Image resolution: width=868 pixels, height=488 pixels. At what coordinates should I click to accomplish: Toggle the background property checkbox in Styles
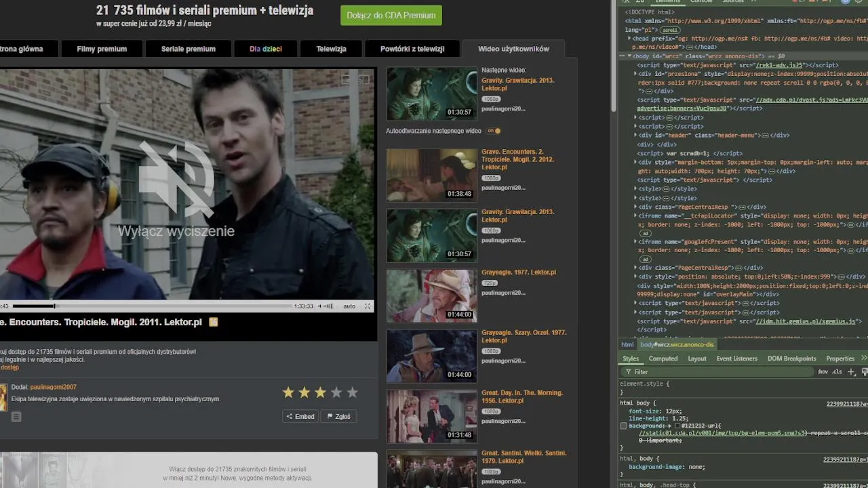point(623,426)
